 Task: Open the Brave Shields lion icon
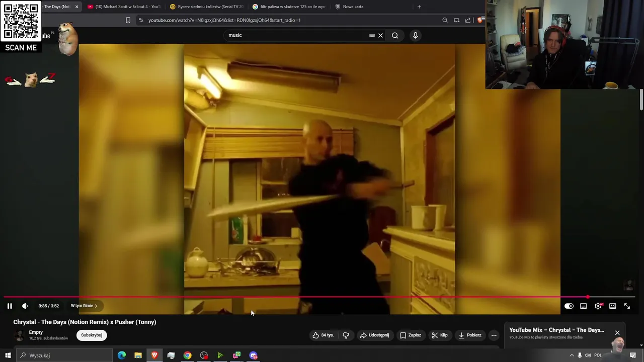click(x=479, y=20)
